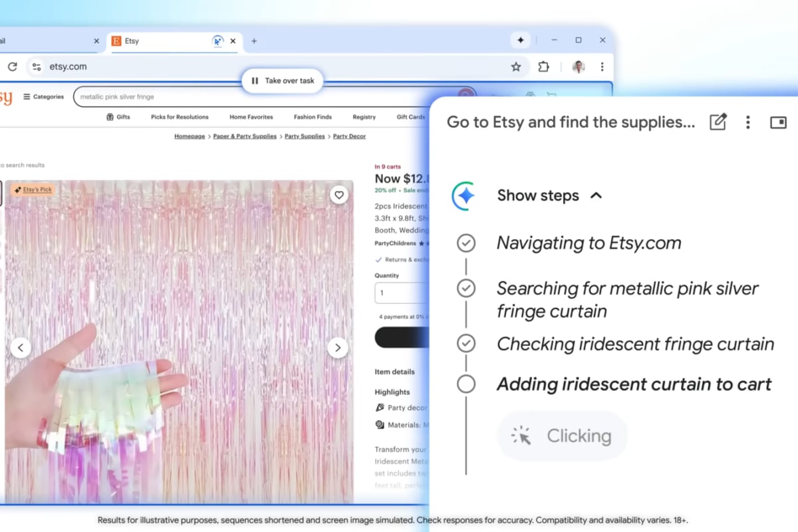Image resolution: width=798 pixels, height=532 pixels.
Task: Follow the Homepage breadcrumb link
Action: [x=190, y=136]
